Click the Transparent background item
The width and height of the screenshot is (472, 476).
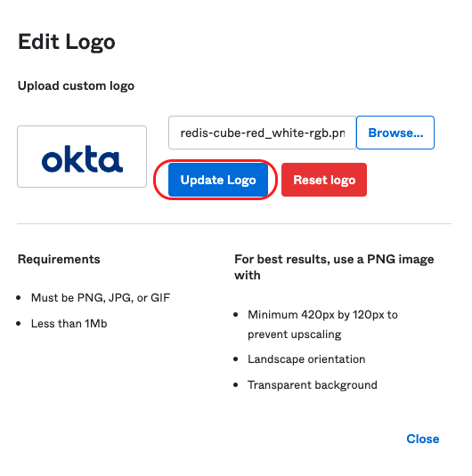[313, 385]
